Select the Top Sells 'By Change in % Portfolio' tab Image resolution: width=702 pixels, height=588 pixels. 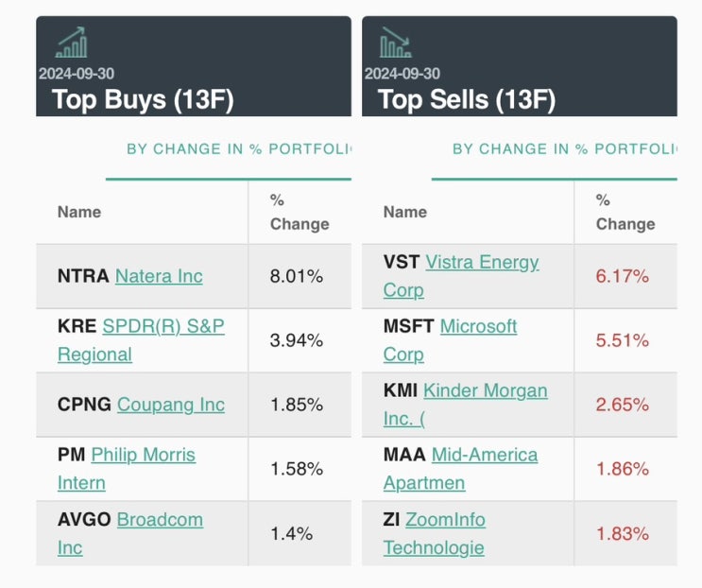click(x=564, y=149)
